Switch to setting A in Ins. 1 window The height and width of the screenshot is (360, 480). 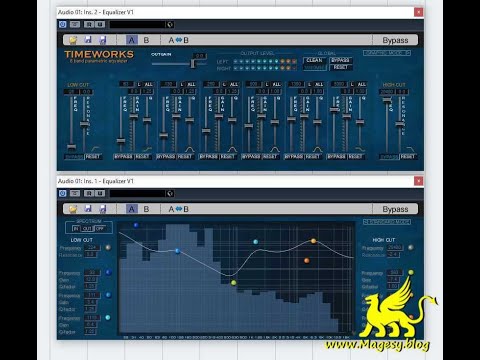click(132, 209)
